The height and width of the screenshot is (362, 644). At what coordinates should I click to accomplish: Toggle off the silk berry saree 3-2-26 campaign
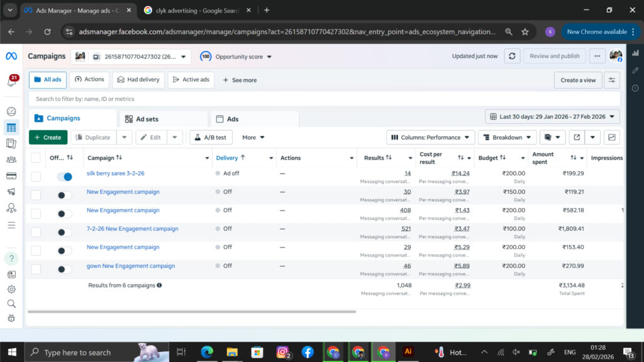tap(64, 177)
